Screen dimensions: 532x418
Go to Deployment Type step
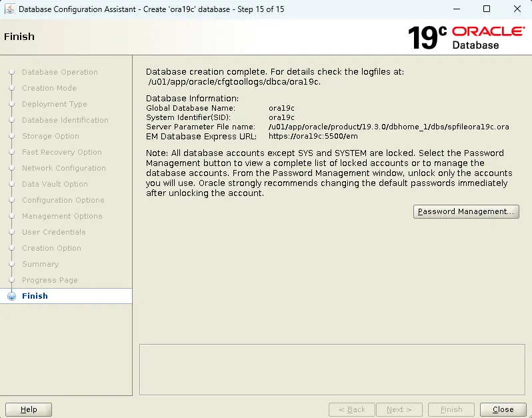point(55,104)
